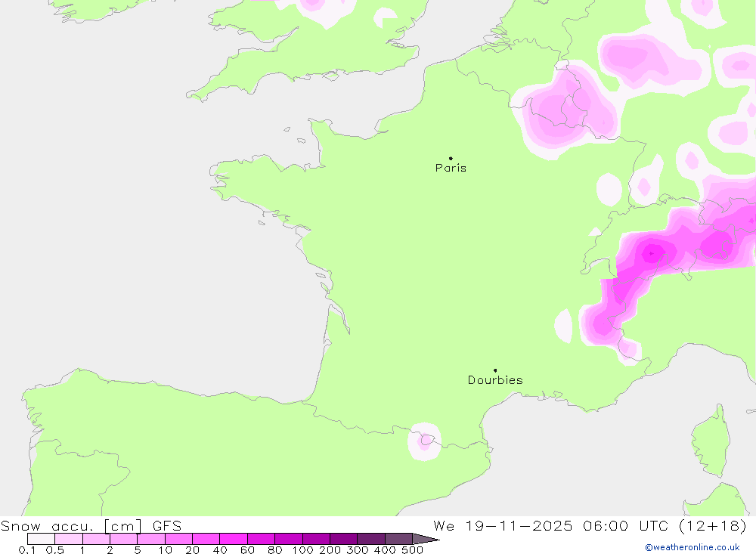This screenshot has height=554, width=756.
Task: Pick the 300–400 cm legend swatch
Action: [x=370, y=539]
